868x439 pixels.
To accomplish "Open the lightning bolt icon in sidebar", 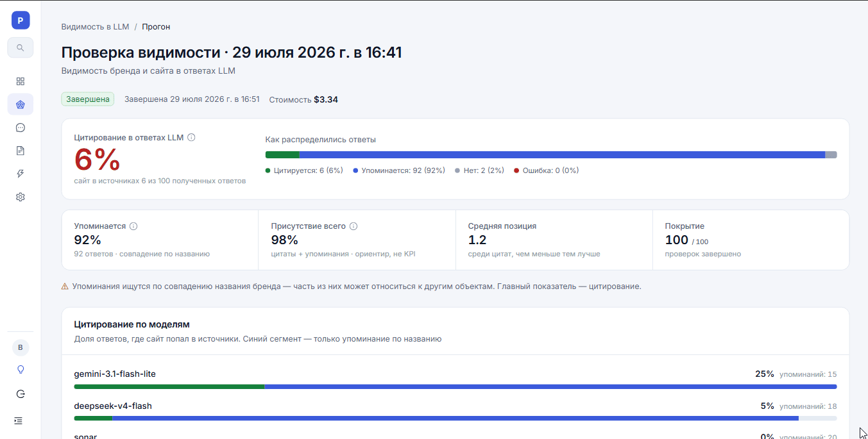I will click(21, 174).
